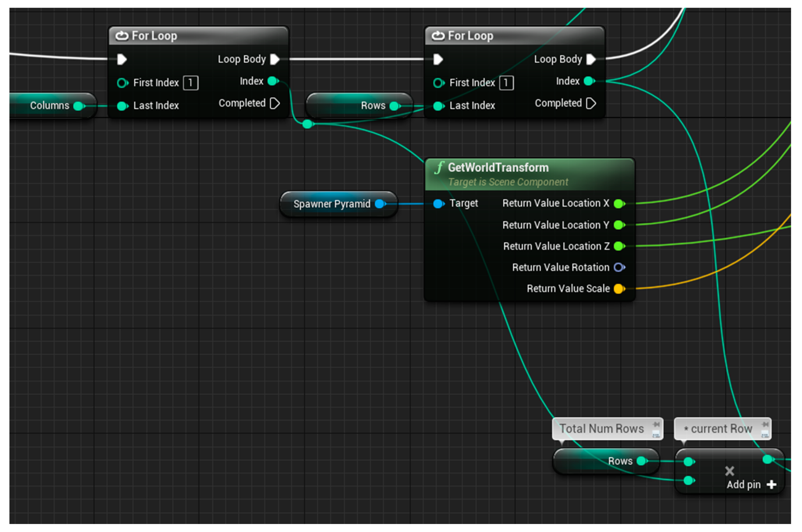
Task: Edit First Index value on first For Loop
Action: [191, 83]
